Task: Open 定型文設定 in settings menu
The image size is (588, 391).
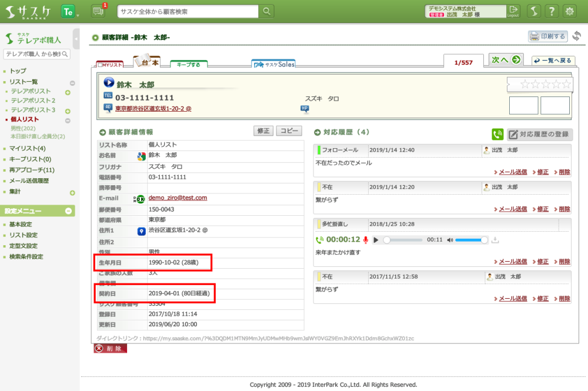Action: 24,246
